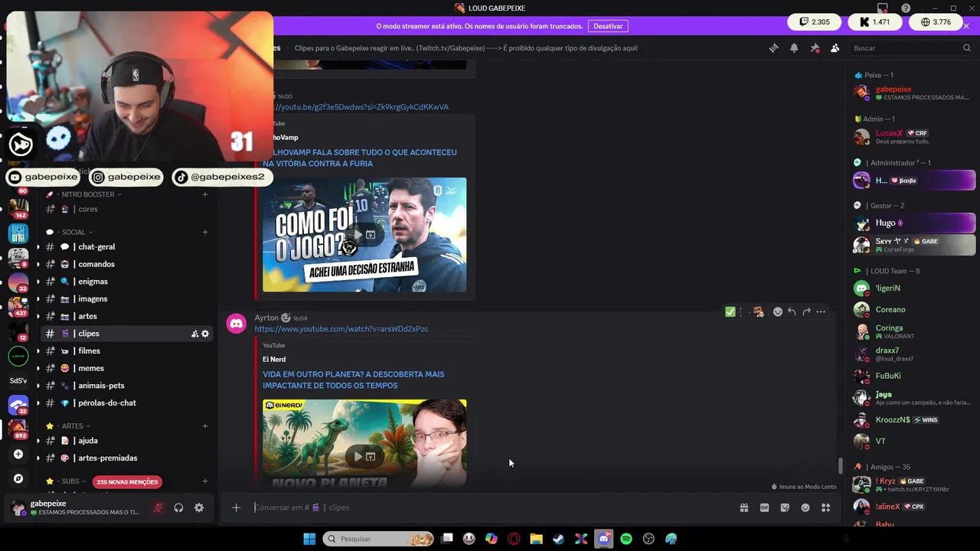Open member Coreano in member list
The width and height of the screenshot is (980, 551).
(913, 310)
